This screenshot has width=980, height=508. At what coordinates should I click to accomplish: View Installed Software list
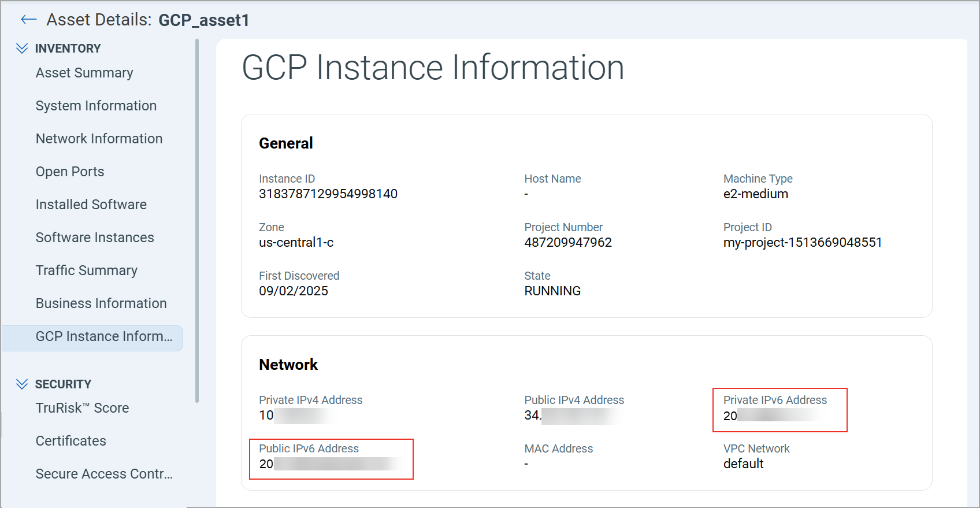[91, 205]
